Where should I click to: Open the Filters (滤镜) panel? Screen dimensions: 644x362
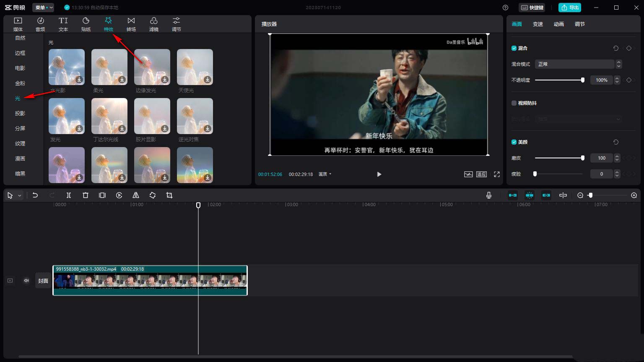[x=154, y=24]
